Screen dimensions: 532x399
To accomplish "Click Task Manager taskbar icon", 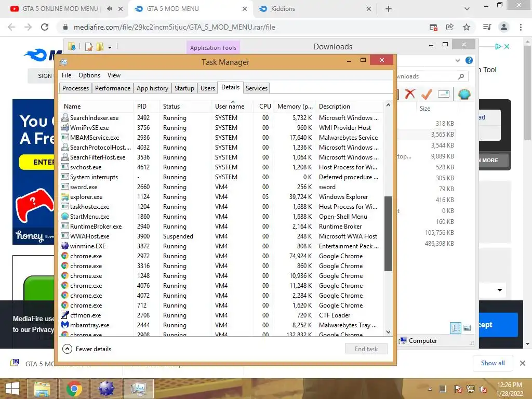I will 138,389.
